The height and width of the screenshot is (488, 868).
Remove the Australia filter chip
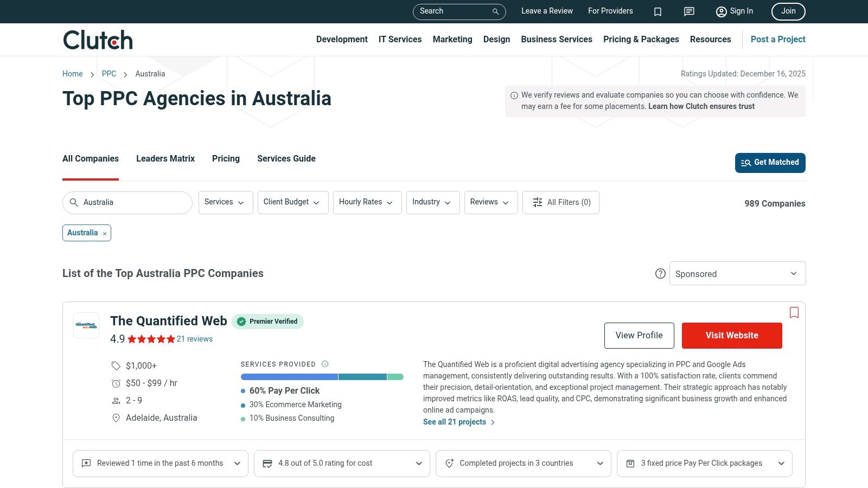click(x=104, y=233)
